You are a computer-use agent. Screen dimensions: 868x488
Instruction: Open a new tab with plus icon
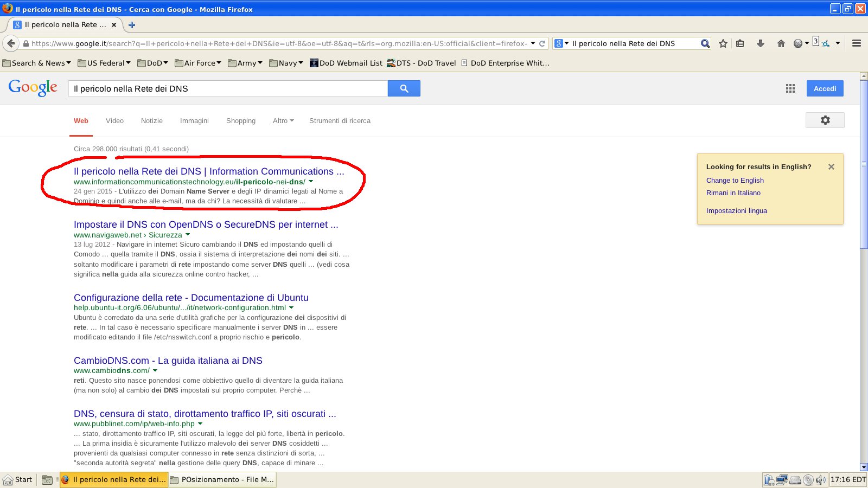pos(131,24)
